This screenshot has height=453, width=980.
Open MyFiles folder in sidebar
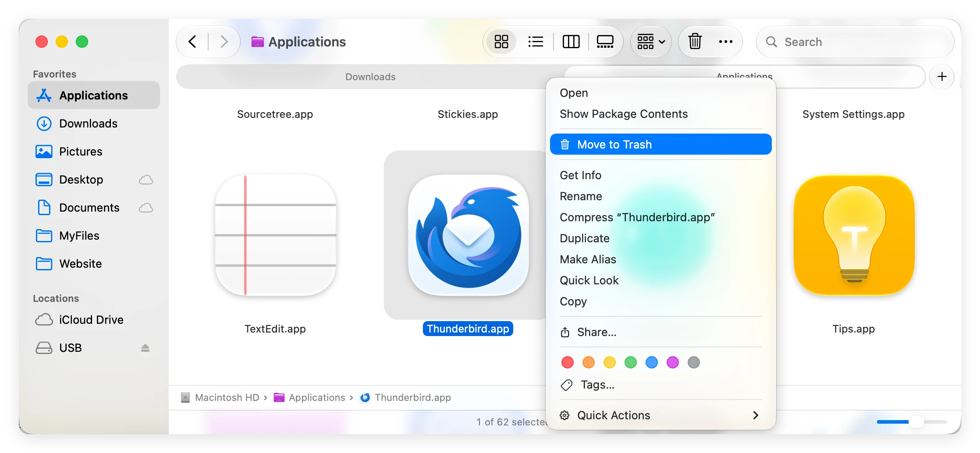tap(94, 236)
